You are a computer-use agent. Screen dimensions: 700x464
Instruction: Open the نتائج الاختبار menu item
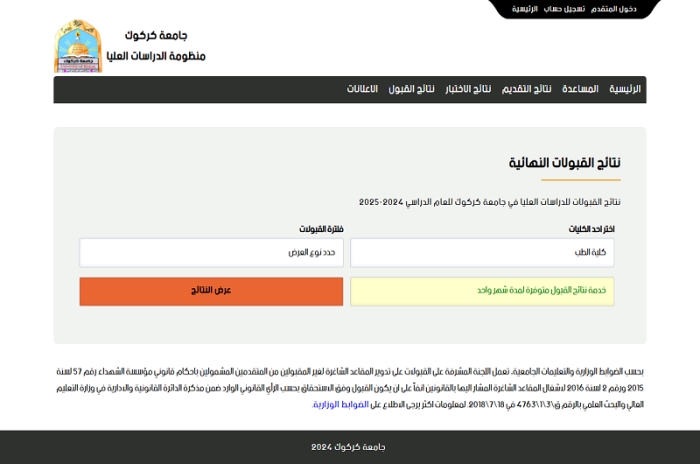tap(468, 89)
